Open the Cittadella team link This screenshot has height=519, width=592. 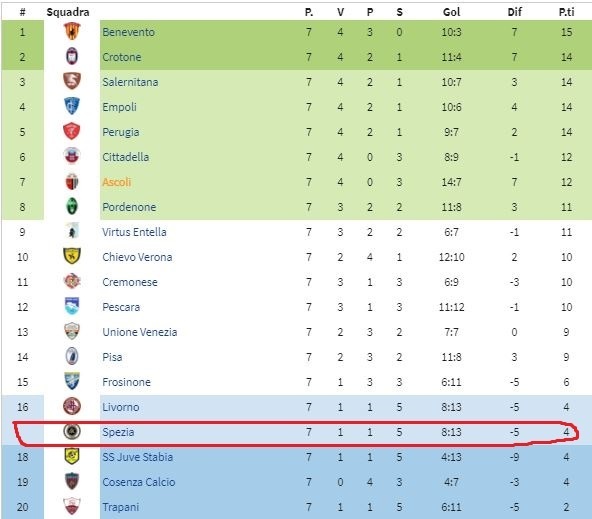(x=126, y=157)
